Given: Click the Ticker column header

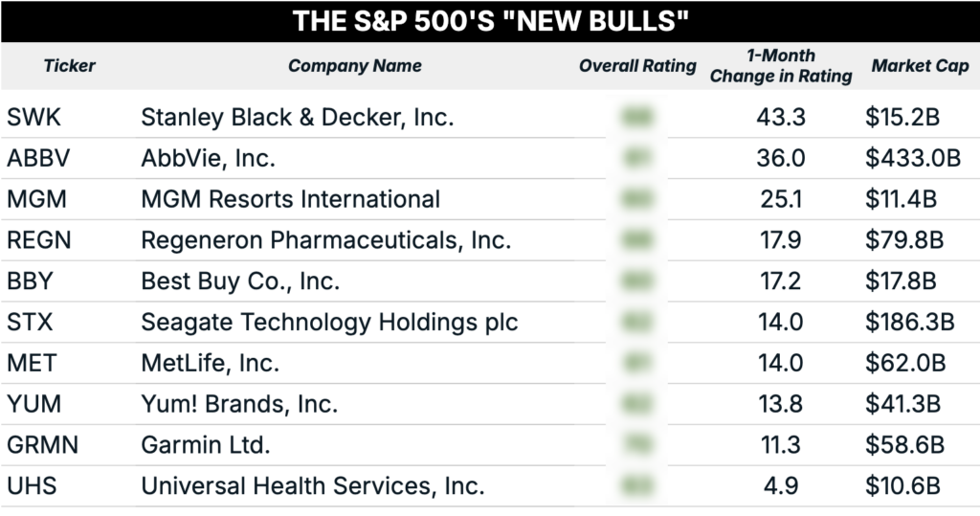Looking at the screenshot, I should (69, 66).
